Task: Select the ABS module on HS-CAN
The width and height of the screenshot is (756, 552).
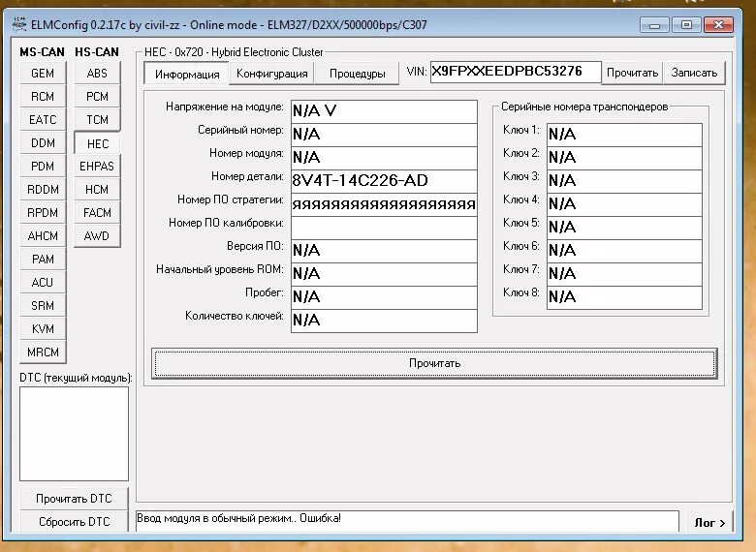Action: pyautogui.click(x=97, y=74)
